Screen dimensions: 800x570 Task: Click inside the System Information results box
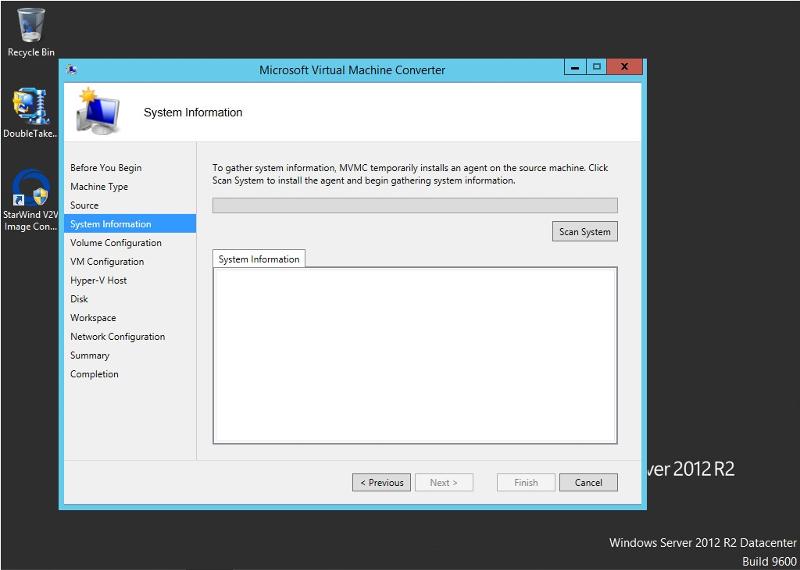(x=415, y=355)
